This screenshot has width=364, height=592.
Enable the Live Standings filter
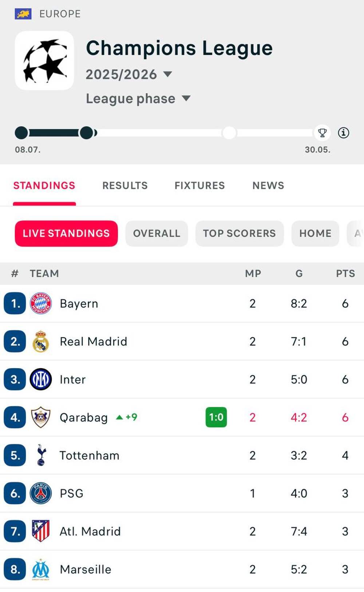click(66, 233)
